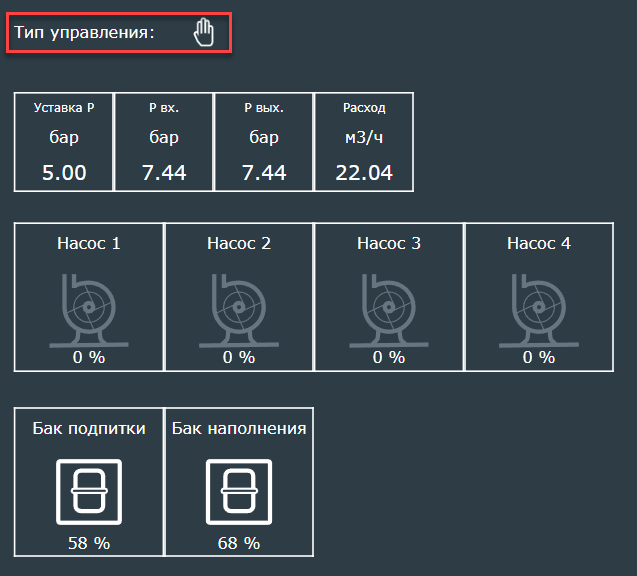Screen dimensions: 637x576
Task: Click the P вх. value 7.44
Action: pyautogui.click(x=164, y=173)
